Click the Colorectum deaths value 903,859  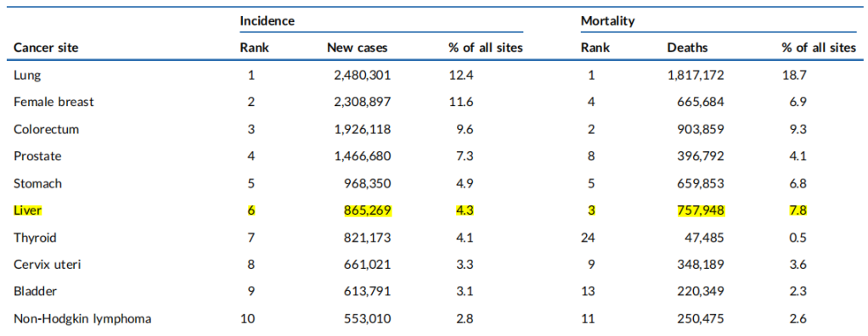701,129
